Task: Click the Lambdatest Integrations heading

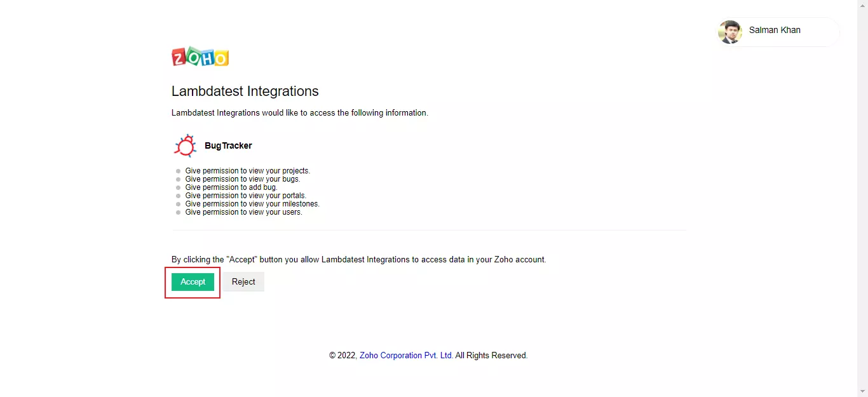Action: coord(245,91)
